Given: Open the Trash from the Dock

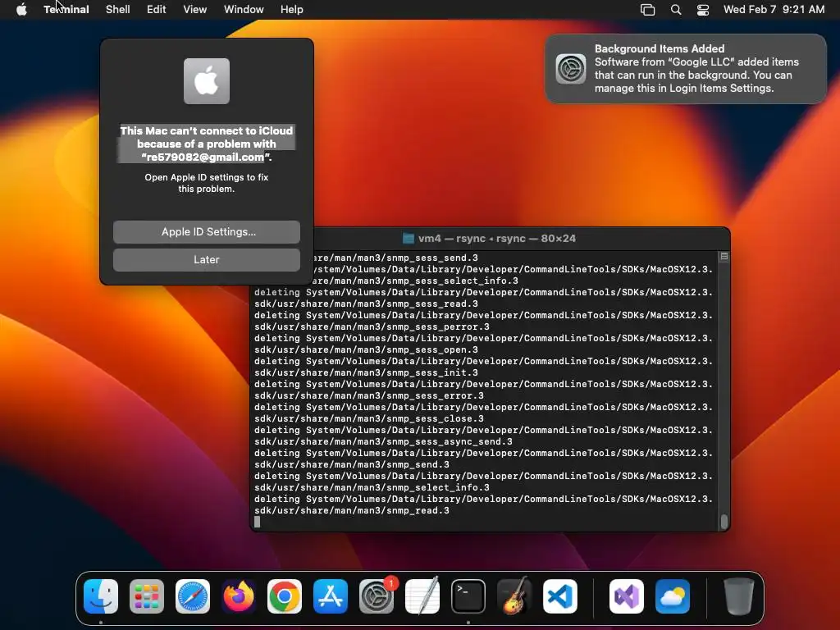Looking at the screenshot, I should point(739,596).
